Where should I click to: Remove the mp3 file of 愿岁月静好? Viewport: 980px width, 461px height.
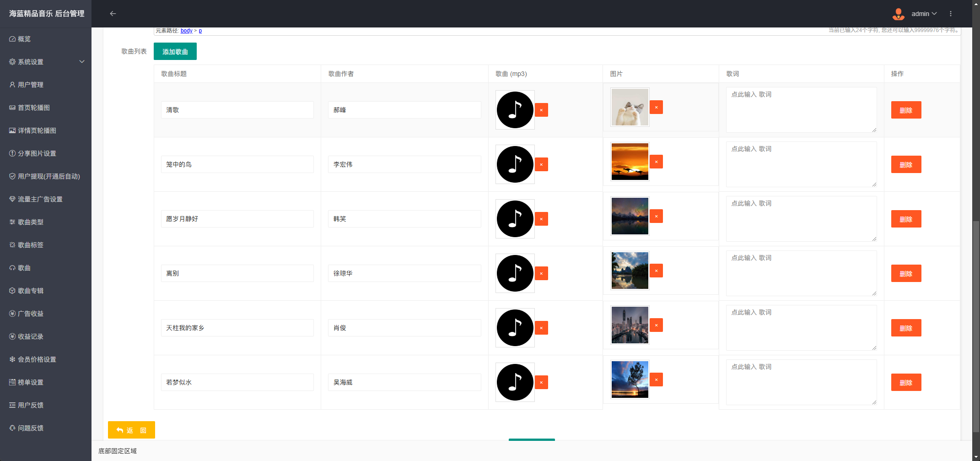[x=541, y=219]
